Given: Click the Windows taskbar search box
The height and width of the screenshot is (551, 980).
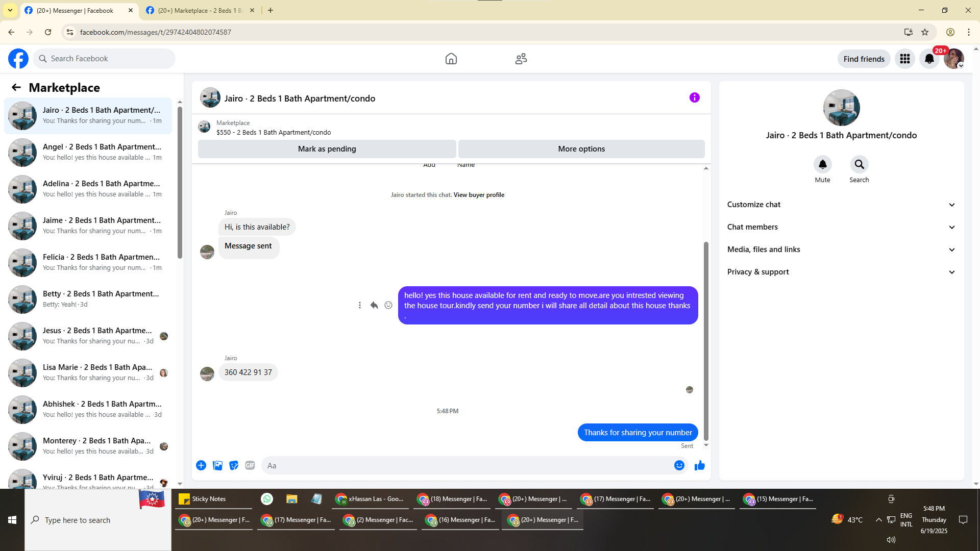Looking at the screenshot, I should point(98,520).
